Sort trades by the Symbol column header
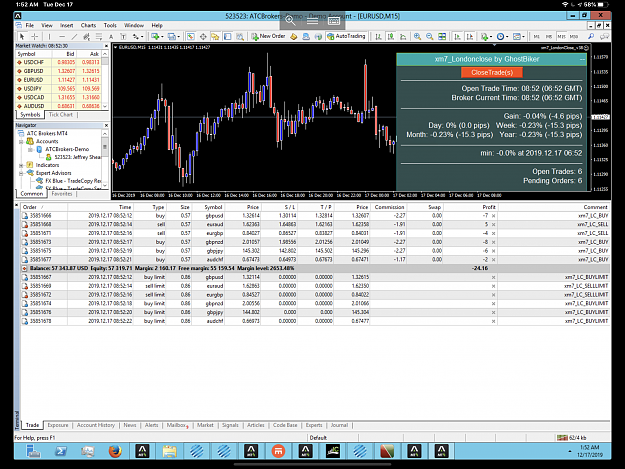The height and width of the screenshot is (469, 625). click(x=213, y=207)
